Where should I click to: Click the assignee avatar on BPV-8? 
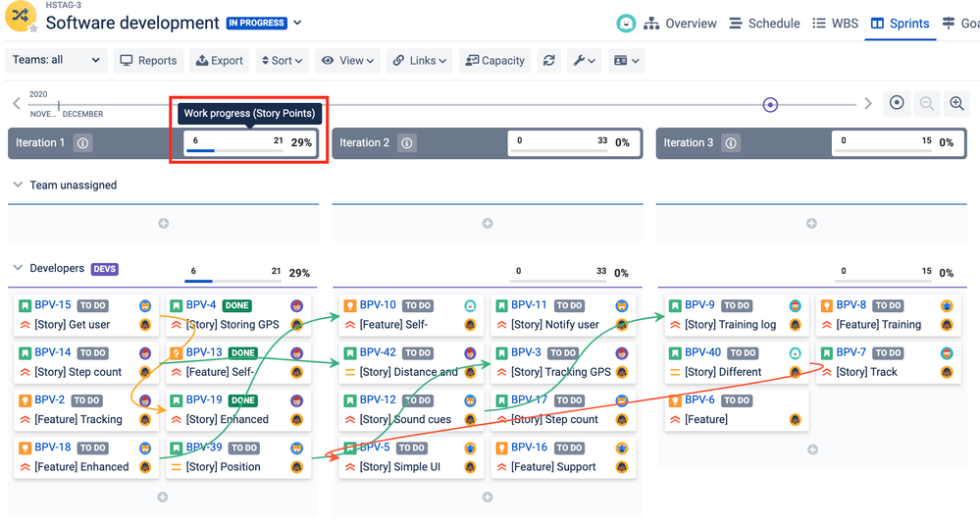pos(947,305)
